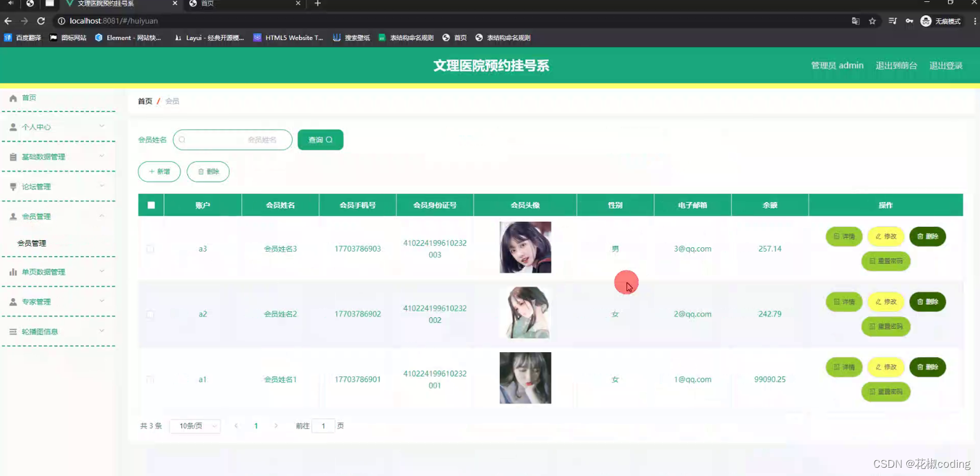Screen dimensions: 980x476
Task: Select the 会员管理 member icon
Action: pyautogui.click(x=13, y=216)
